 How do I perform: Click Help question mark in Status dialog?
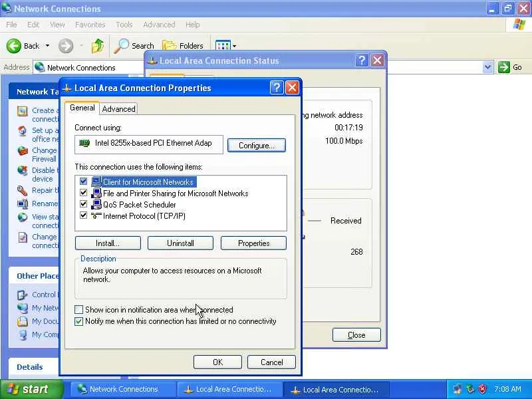click(x=362, y=61)
